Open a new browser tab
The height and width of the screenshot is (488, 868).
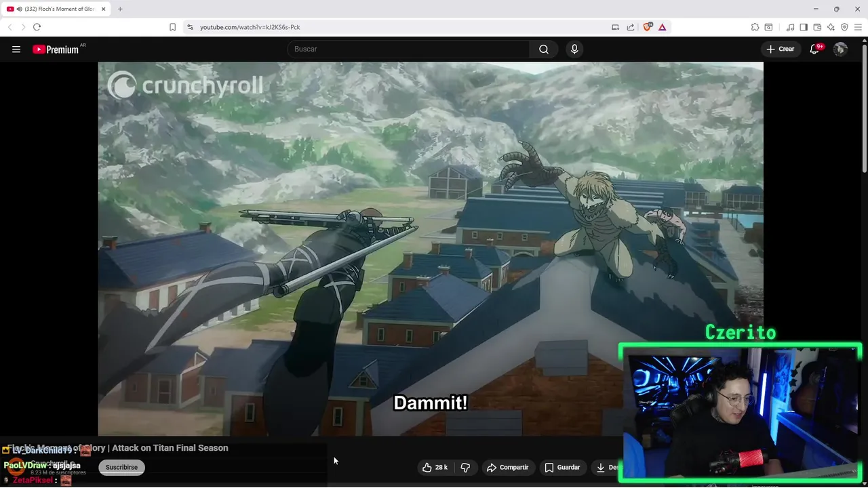click(x=120, y=9)
